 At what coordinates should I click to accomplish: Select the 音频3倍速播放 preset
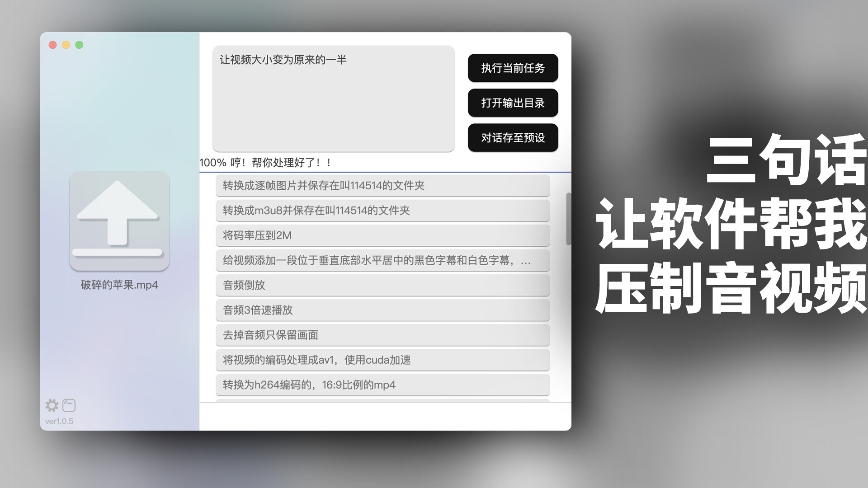[382, 310]
